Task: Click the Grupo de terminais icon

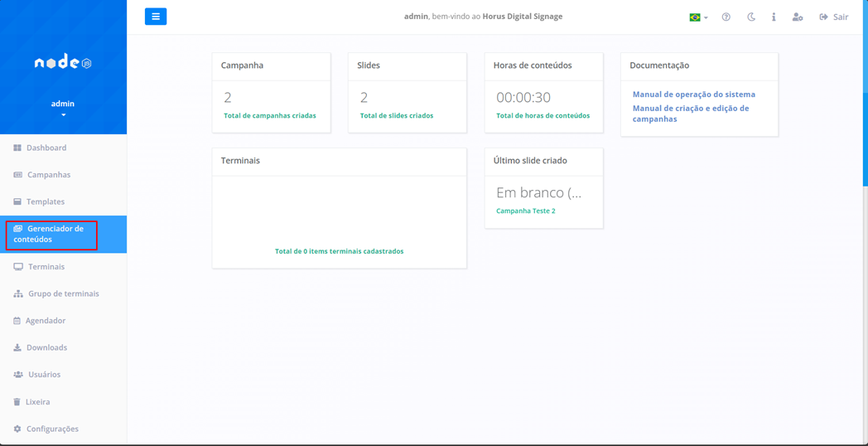Action: pos(18,293)
